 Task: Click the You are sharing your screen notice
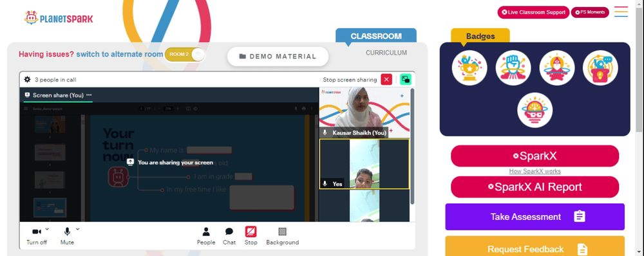tap(170, 162)
